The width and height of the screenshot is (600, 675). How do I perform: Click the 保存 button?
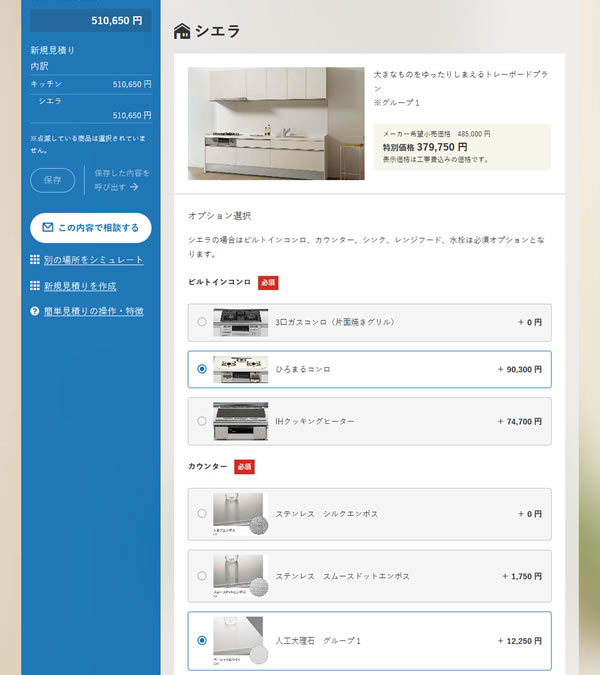click(x=53, y=180)
